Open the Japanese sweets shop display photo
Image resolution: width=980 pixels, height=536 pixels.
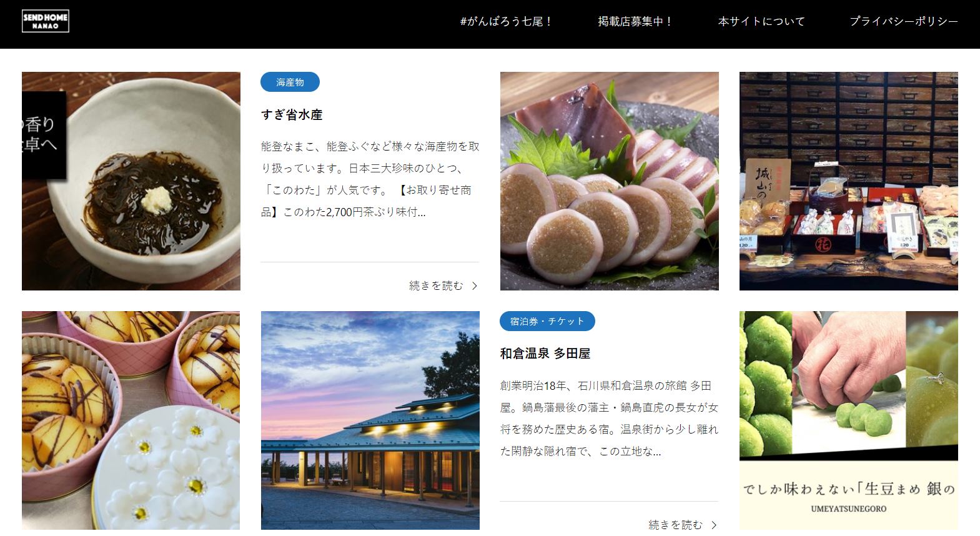[x=849, y=181]
